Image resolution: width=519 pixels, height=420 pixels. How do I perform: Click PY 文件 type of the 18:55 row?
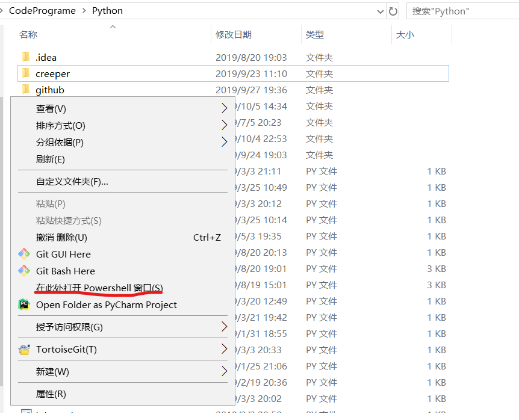point(322,334)
